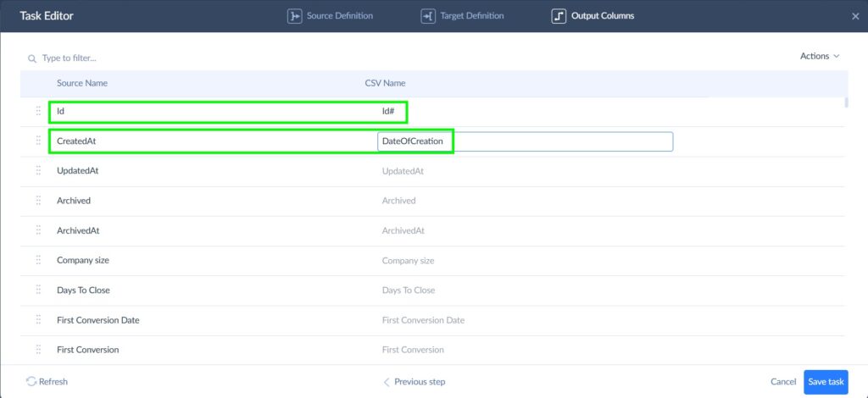Grab the drag handle of the ArchivedAt row
The image size is (868, 398).
click(38, 230)
